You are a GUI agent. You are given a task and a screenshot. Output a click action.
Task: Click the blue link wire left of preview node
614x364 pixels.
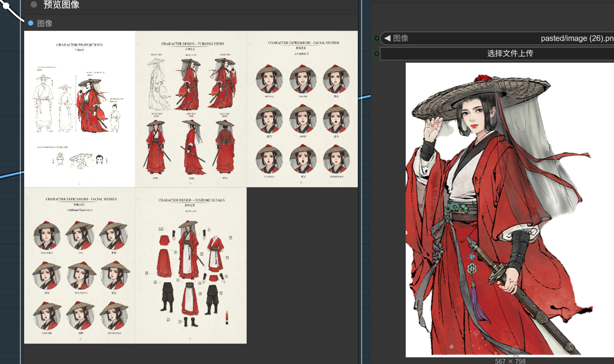(x=10, y=175)
